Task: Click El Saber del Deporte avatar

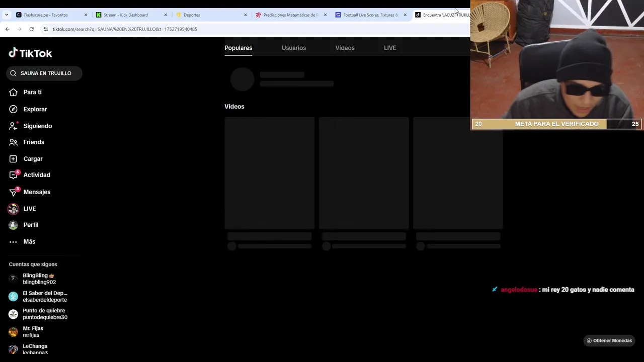Action: (x=13, y=297)
